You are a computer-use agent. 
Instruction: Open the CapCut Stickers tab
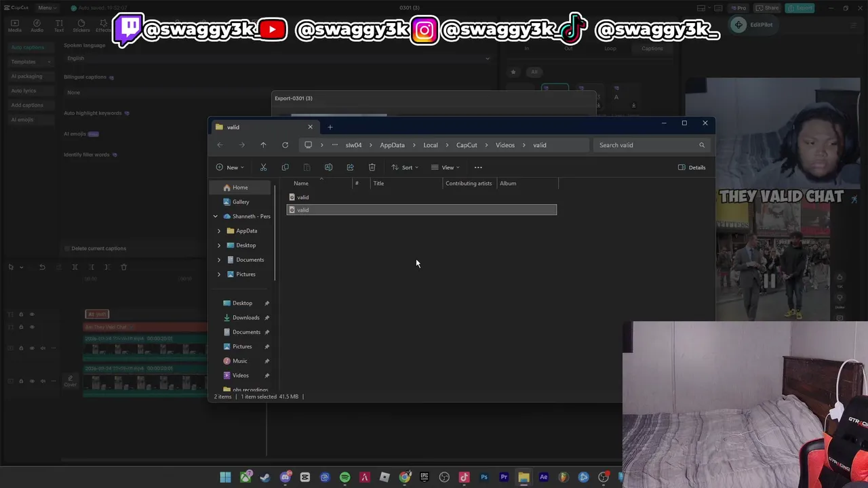point(81,26)
